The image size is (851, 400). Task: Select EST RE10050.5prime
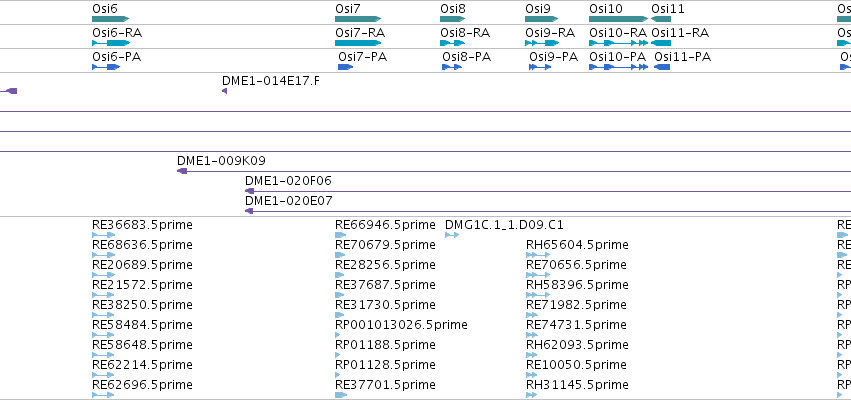click(531, 375)
